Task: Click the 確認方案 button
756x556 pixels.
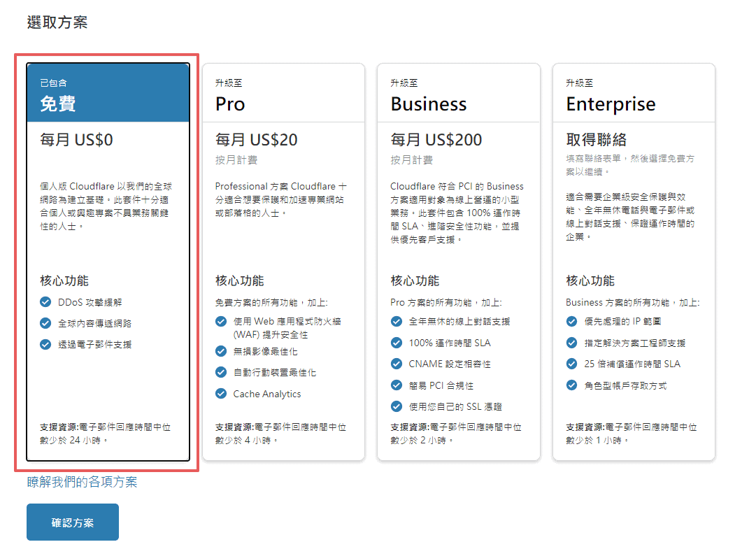Action: (72, 522)
